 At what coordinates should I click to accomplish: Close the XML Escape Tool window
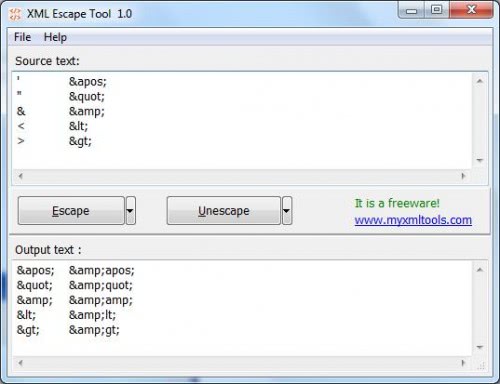click(471, 10)
